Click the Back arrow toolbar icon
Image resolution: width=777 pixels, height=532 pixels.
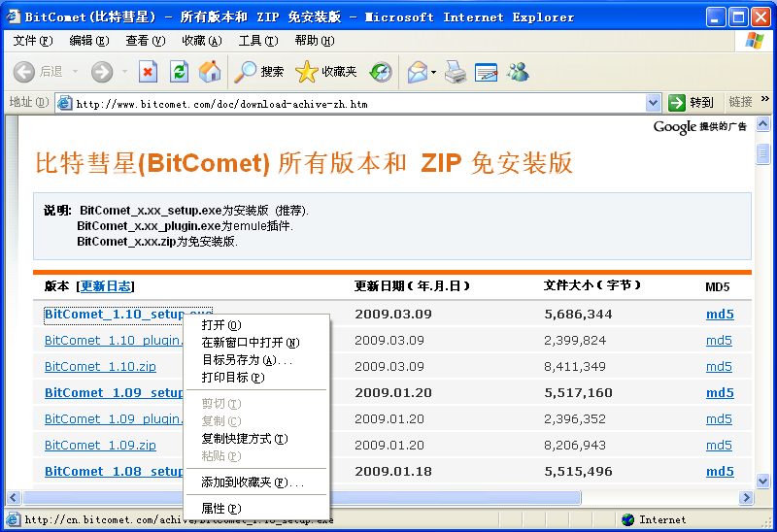click(x=23, y=72)
